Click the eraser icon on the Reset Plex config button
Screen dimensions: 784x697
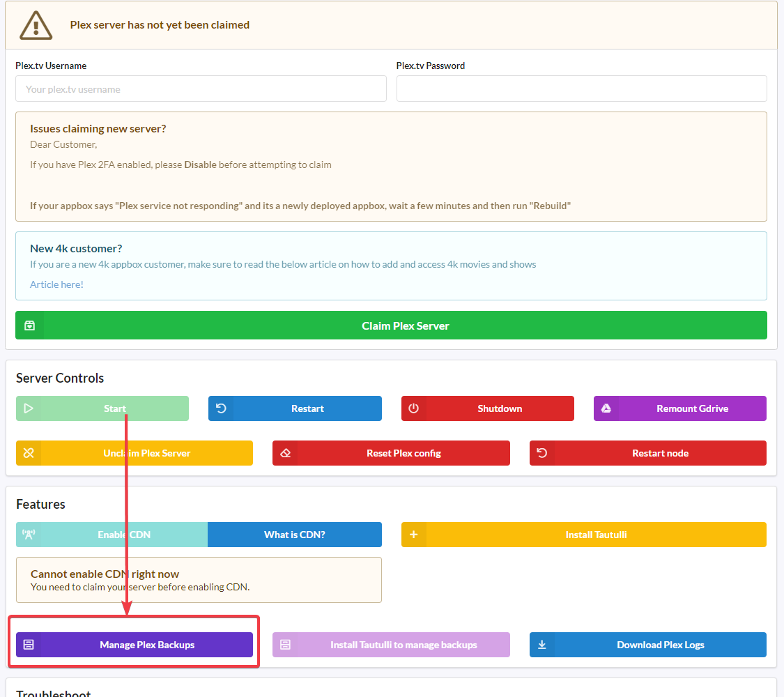(286, 453)
